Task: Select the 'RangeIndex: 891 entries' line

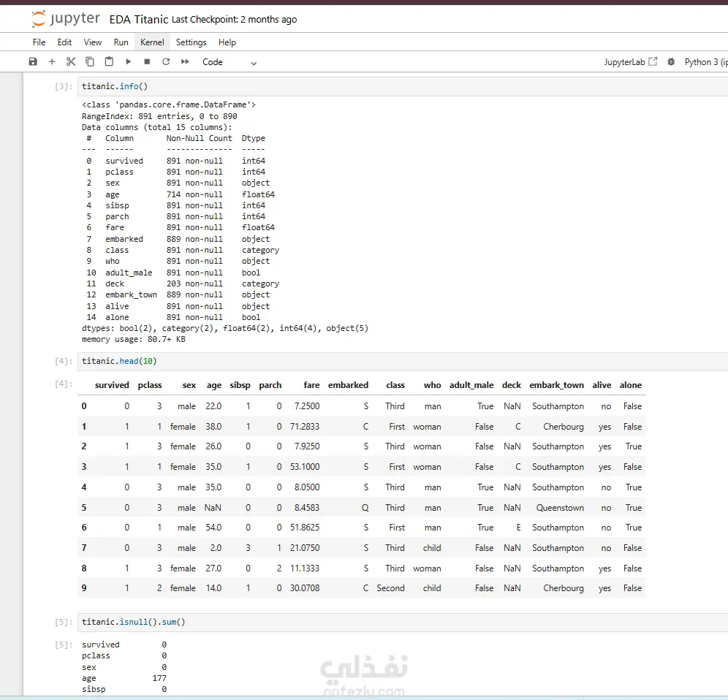Action: coord(159,116)
